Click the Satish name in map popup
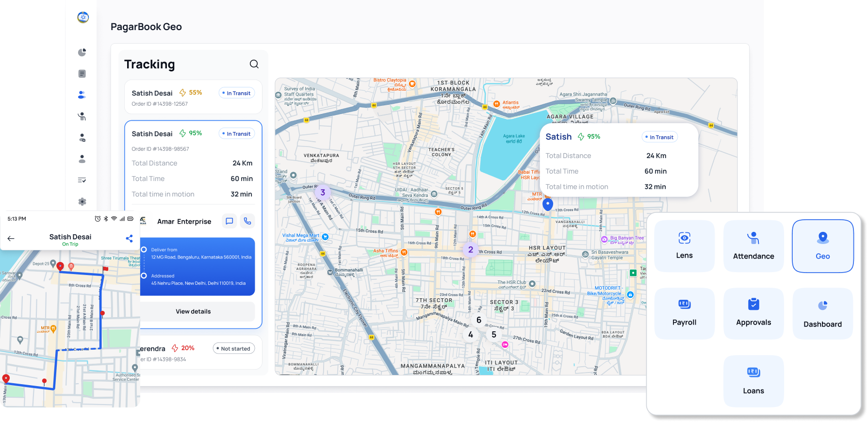 pos(558,137)
